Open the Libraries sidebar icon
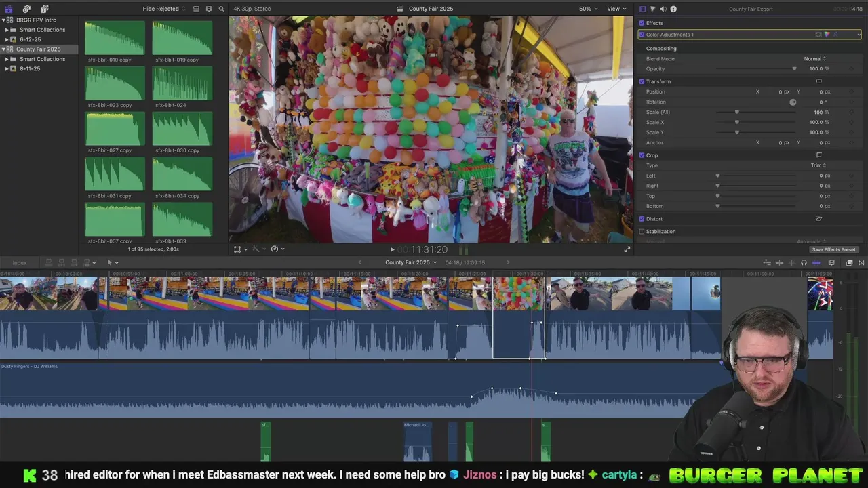Viewport: 868px width, 488px height. point(9,9)
